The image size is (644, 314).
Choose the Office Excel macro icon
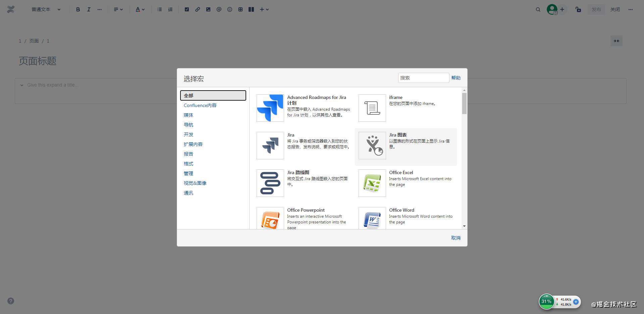[372, 183]
